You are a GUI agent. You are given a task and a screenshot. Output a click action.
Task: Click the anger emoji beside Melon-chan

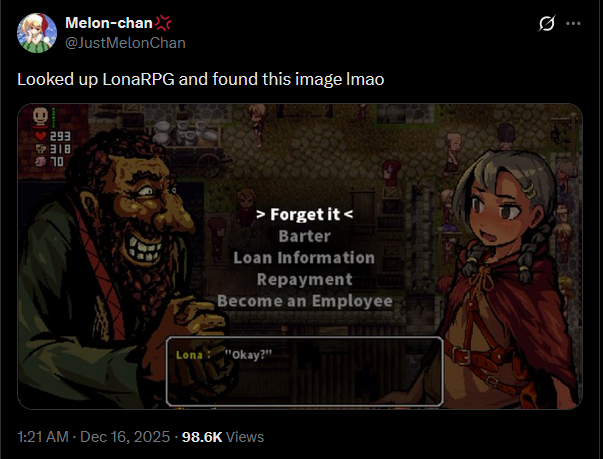(163, 23)
